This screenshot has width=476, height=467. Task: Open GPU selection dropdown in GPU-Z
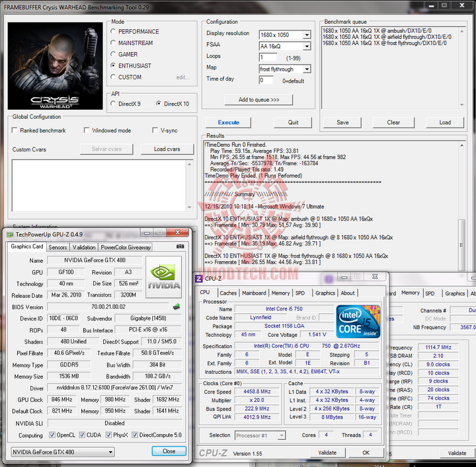pos(111,452)
